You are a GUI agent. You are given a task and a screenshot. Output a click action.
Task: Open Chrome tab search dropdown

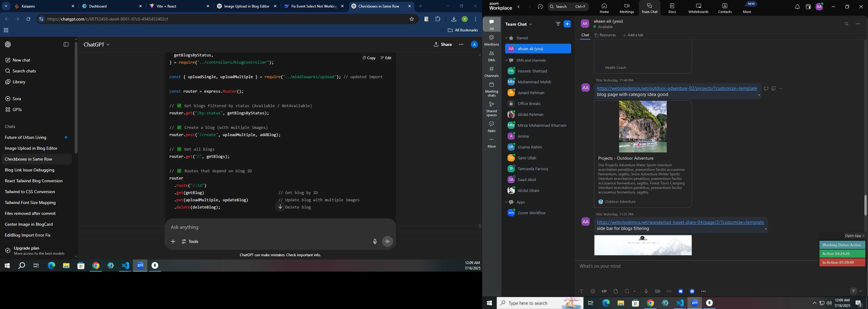pos(6,6)
